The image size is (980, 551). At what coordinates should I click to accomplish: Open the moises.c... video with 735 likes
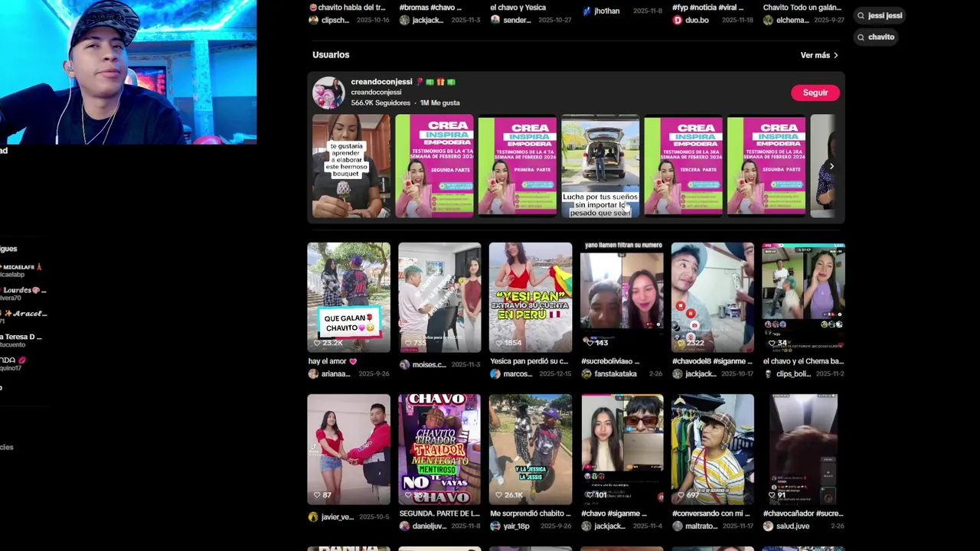(x=439, y=298)
